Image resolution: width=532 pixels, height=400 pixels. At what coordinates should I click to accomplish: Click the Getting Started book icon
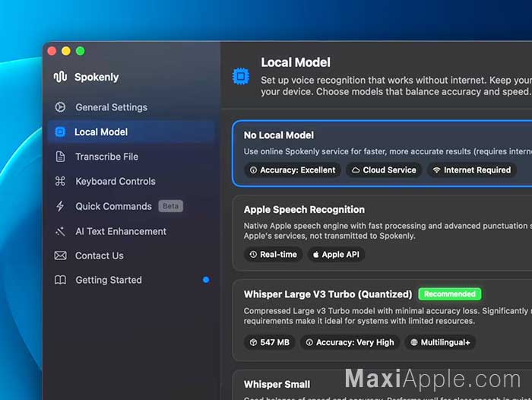[60, 280]
